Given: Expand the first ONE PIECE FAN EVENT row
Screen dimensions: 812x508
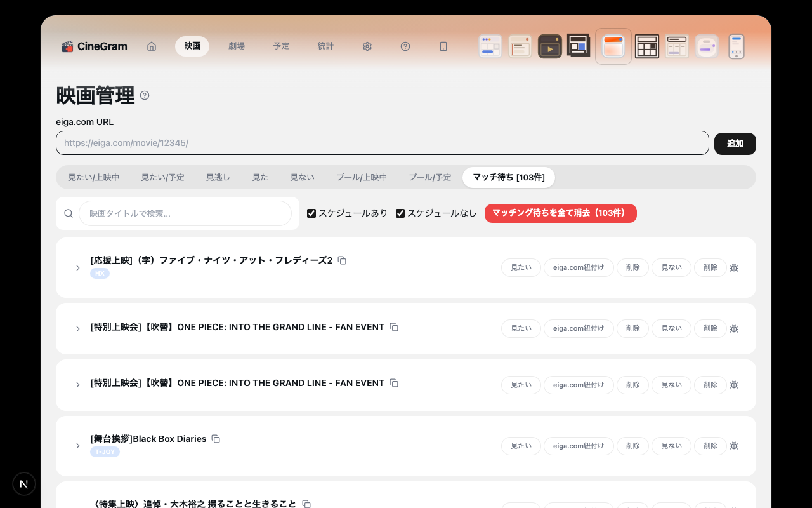Looking at the screenshot, I should click(x=78, y=329).
